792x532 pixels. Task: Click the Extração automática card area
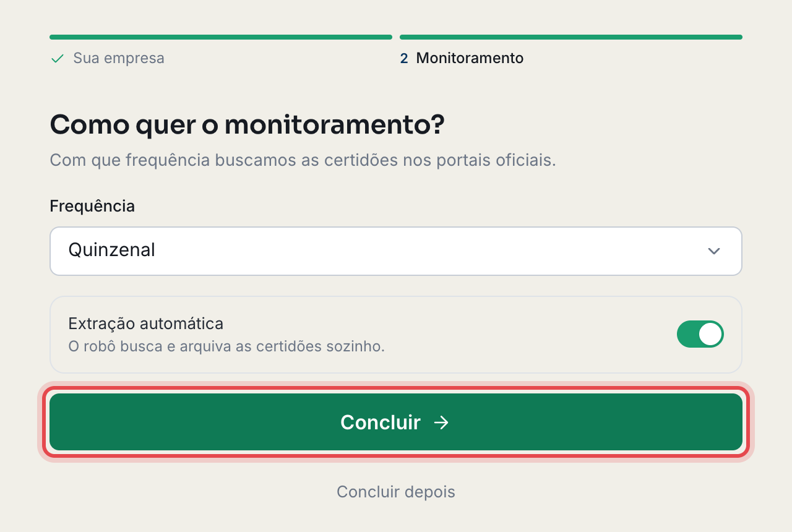(x=396, y=335)
